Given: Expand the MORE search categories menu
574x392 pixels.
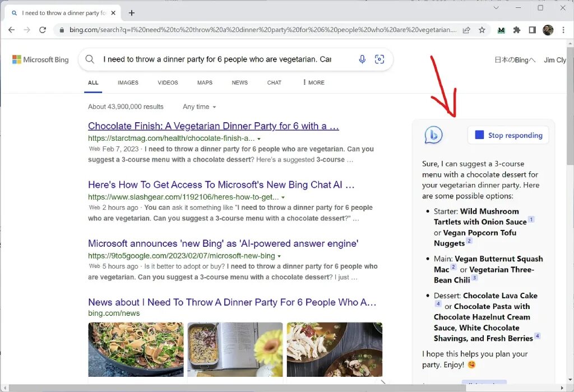Looking at the screenshot, I should (x=314, y=83).
